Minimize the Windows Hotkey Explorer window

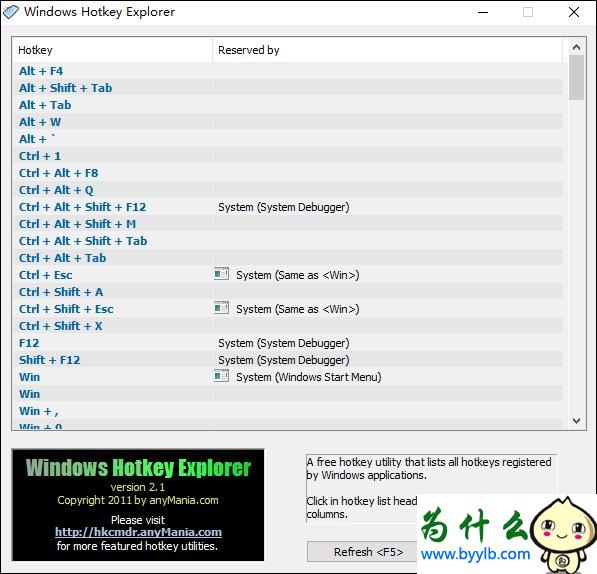point(483,12)
